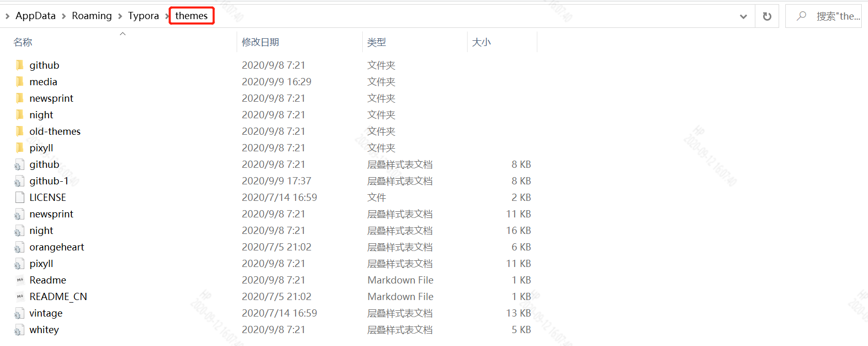
Task: Click Markdown File type in Readme row
Action: 400,280
